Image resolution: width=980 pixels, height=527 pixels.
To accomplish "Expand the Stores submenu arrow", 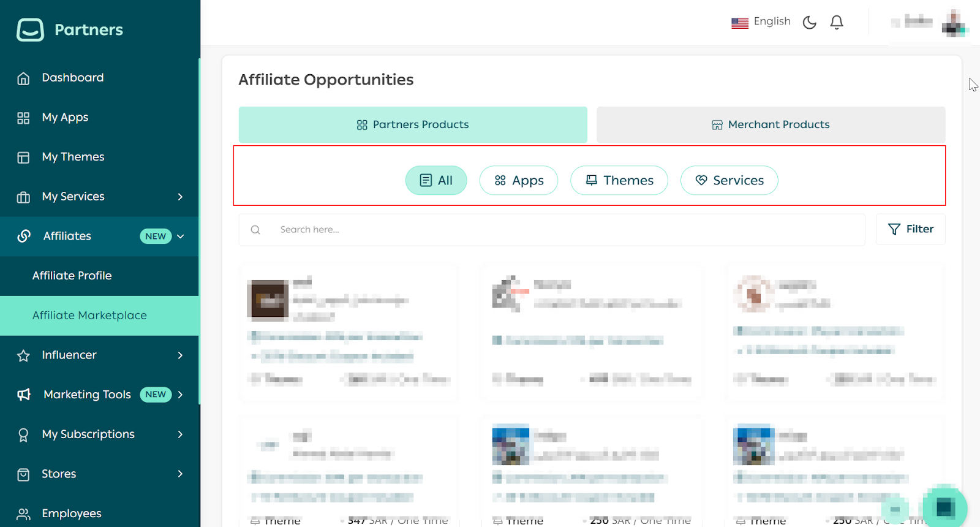I will (x=180, y=474).
